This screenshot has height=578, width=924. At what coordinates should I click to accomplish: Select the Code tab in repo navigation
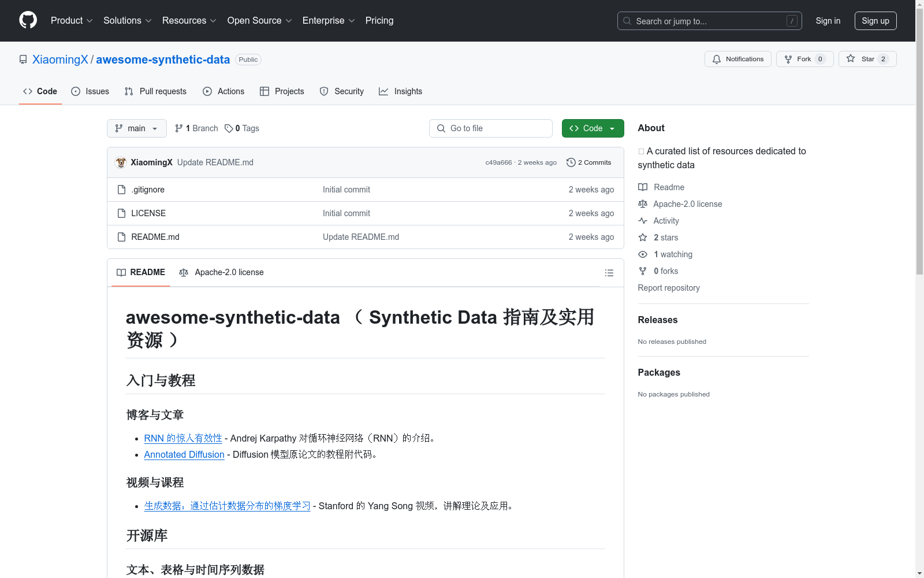pyautogui.click(x=40, y=91)
